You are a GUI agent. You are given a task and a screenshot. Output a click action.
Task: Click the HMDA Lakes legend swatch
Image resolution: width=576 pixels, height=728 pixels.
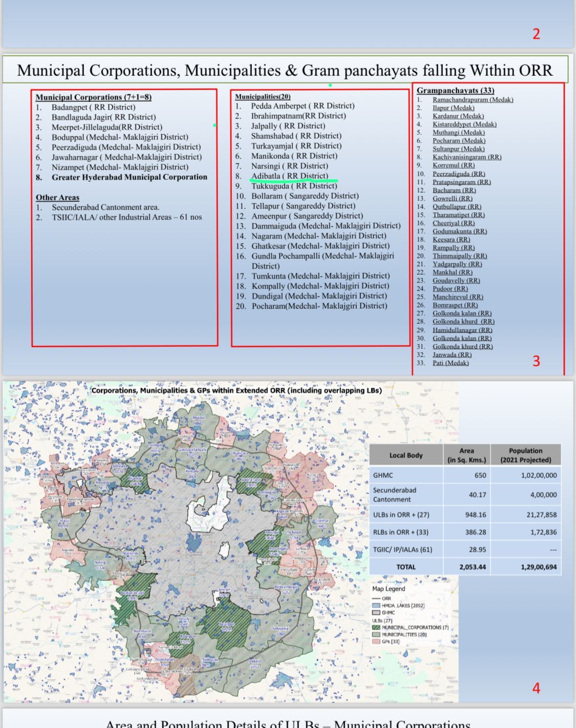click(x=376, y=606)
